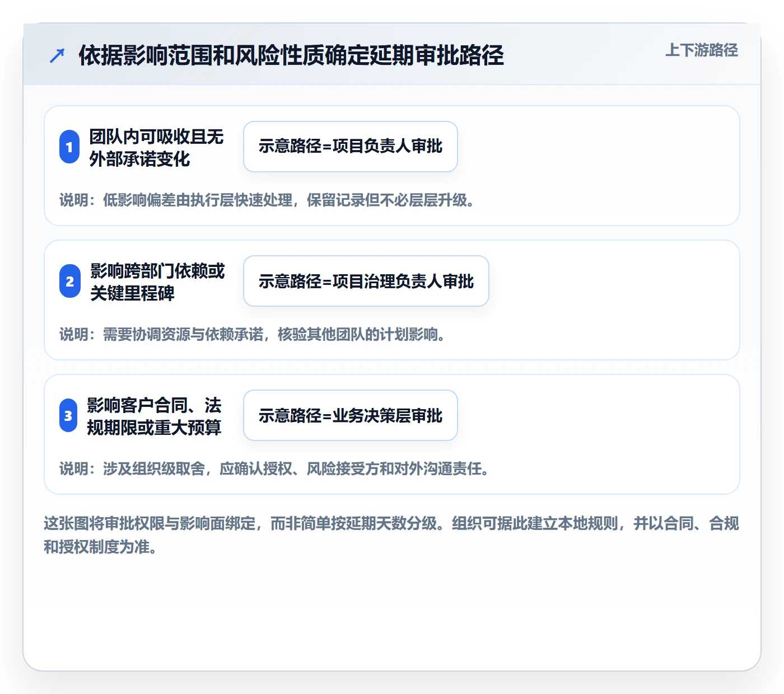This screenshot has width=784, height=694.
Task: Click the note starting 说明：低影响偏差由执行层快速处理
Action: (268, 200)
